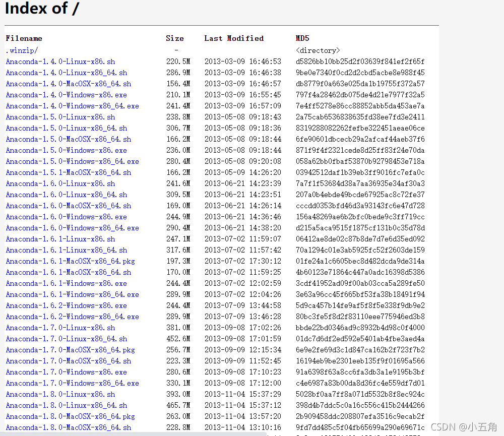Select MD5 hash c4e6987a83b00da8d36fc4e559df7d01

coord(360,383)
